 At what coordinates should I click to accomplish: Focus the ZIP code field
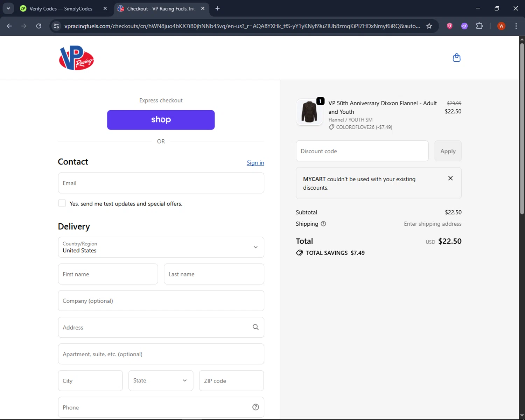(231, 380)
